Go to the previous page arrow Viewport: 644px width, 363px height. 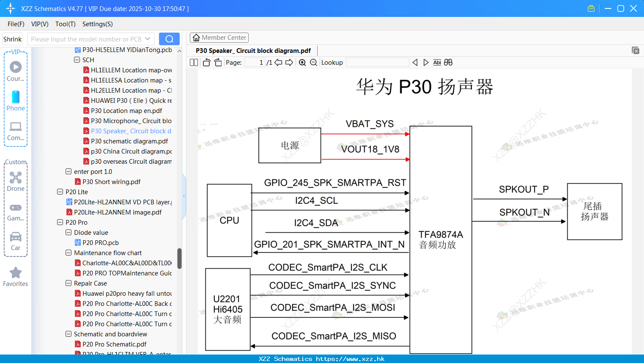click(278, 62)
